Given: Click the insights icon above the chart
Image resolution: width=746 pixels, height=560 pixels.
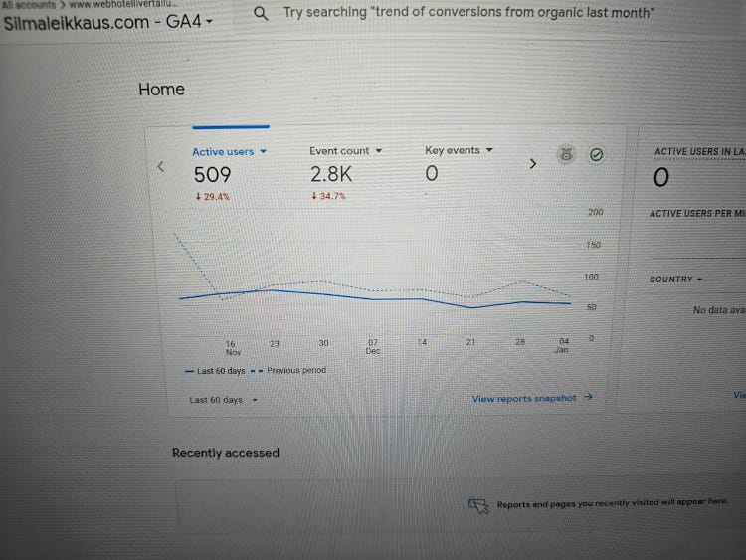Looking at the screenshot, I should click(x=566, y=154).
